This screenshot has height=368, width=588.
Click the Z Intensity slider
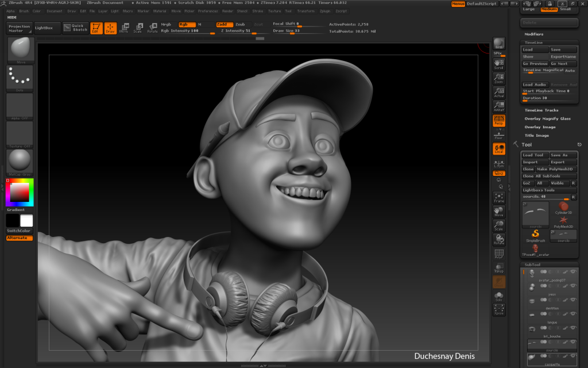[235, 30]
